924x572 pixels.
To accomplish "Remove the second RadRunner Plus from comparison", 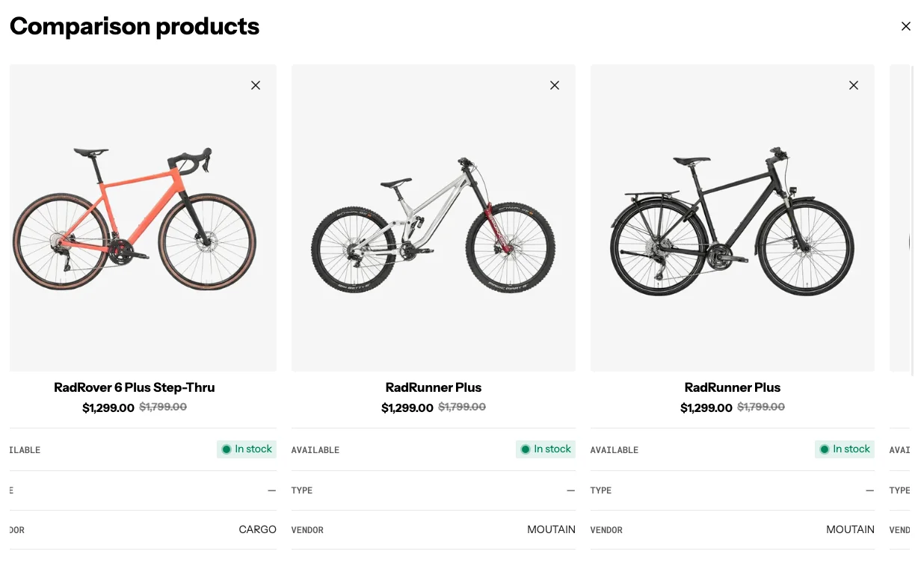I will point(853,85).
